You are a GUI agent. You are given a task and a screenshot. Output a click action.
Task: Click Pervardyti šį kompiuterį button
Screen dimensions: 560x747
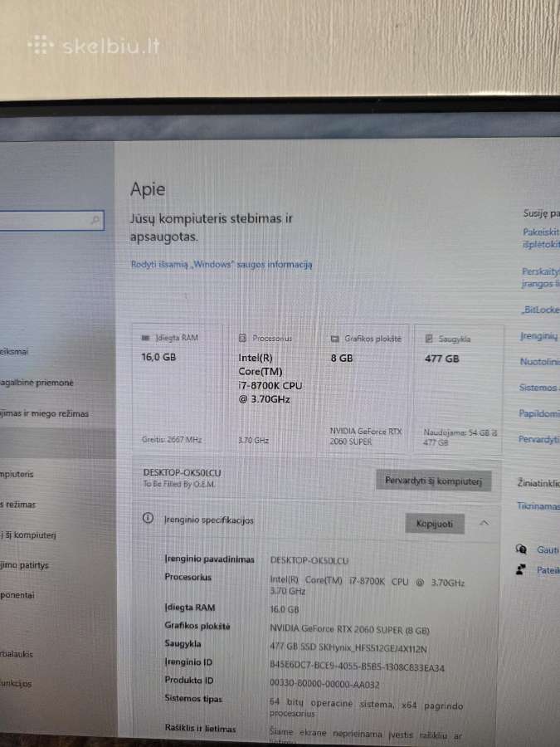433,481
